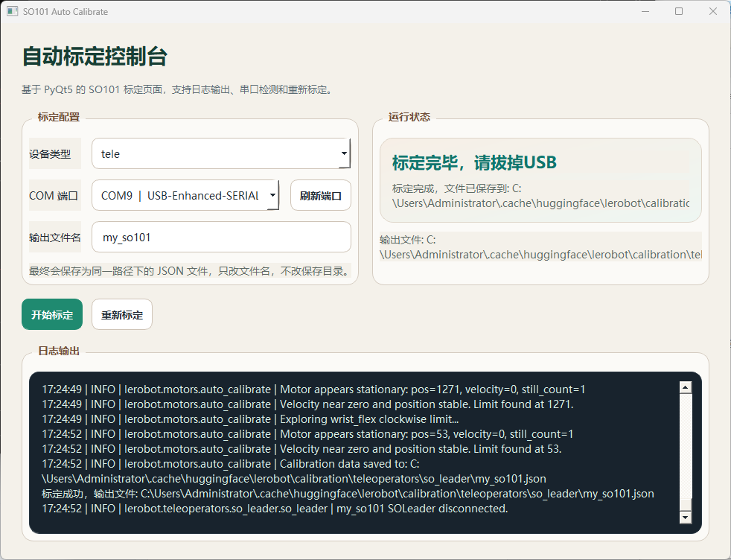Screen dimensions: 731x560
Task: Click the log line 'Exploring wrist_flex clockwise limit...'
Action: coord(250,419)
